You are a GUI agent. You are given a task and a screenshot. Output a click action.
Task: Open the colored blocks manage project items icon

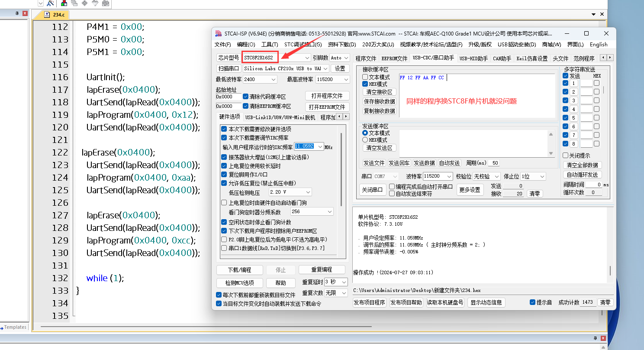click(x=64, y=3)
